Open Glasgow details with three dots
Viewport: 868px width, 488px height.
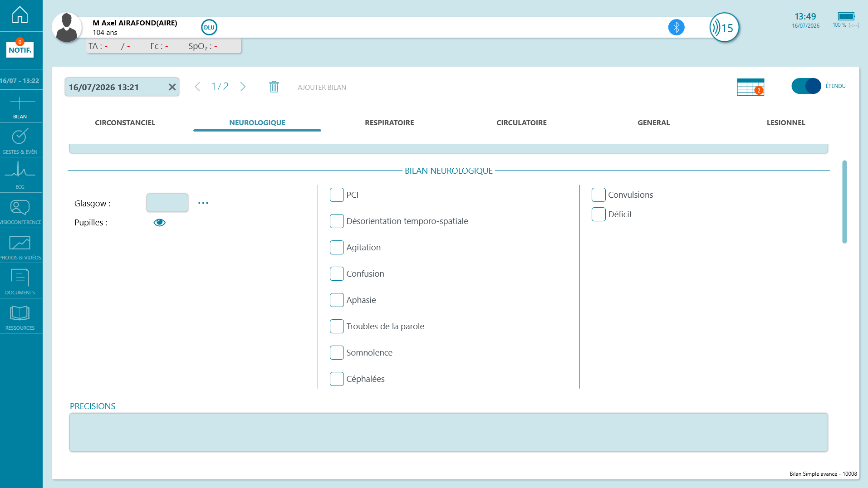click(203, 203)
